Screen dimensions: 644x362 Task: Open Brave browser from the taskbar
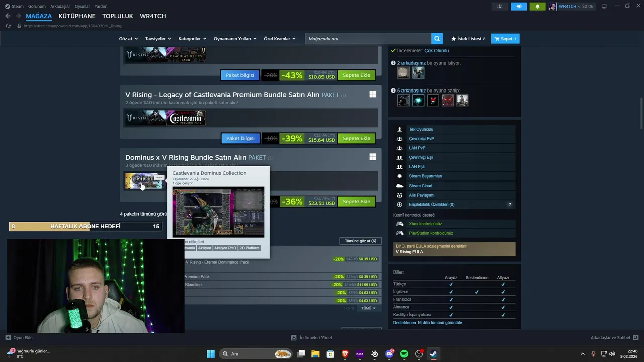pos(345,354)
